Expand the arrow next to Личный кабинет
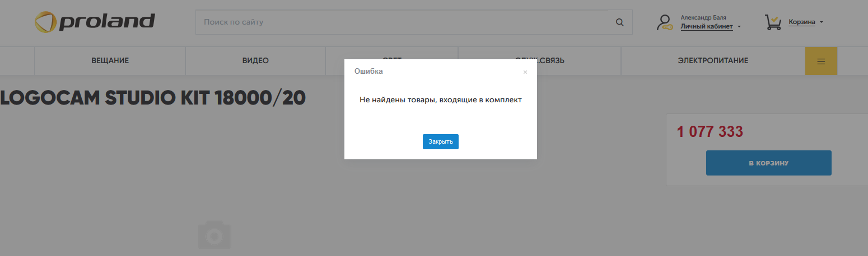868x256 pixels. [739, 27]
